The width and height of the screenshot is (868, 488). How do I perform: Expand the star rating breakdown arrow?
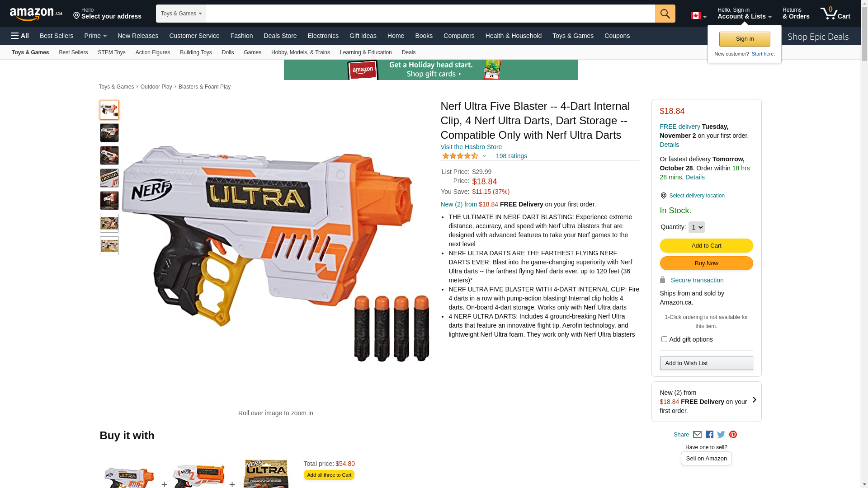point(484,156)
